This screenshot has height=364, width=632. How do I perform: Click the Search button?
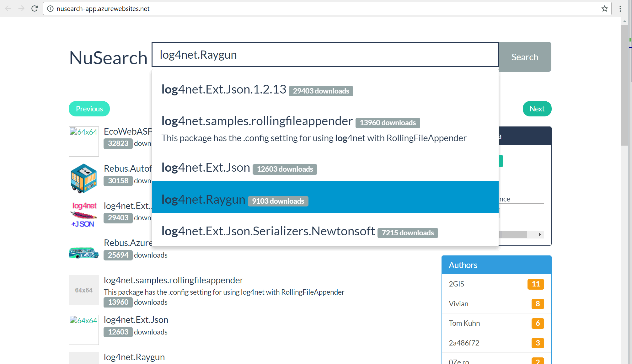[525, 57]
